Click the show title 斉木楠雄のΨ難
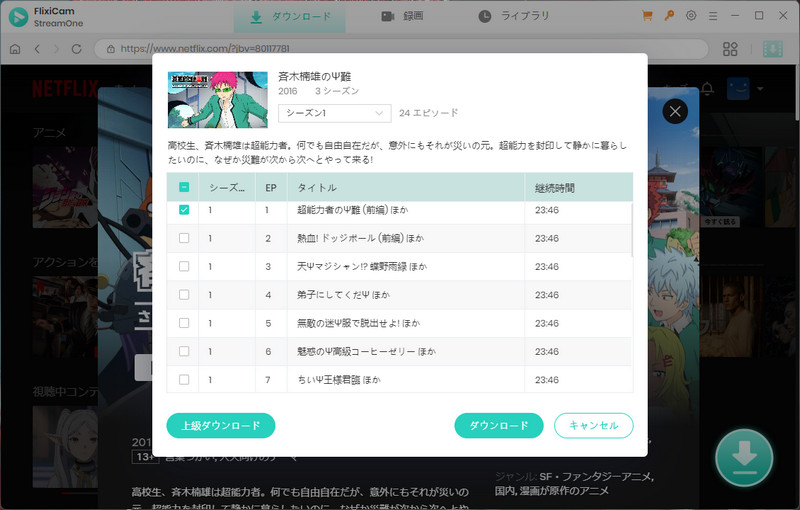Viewport: 800px width, 510px height. (x=314, y=76)
